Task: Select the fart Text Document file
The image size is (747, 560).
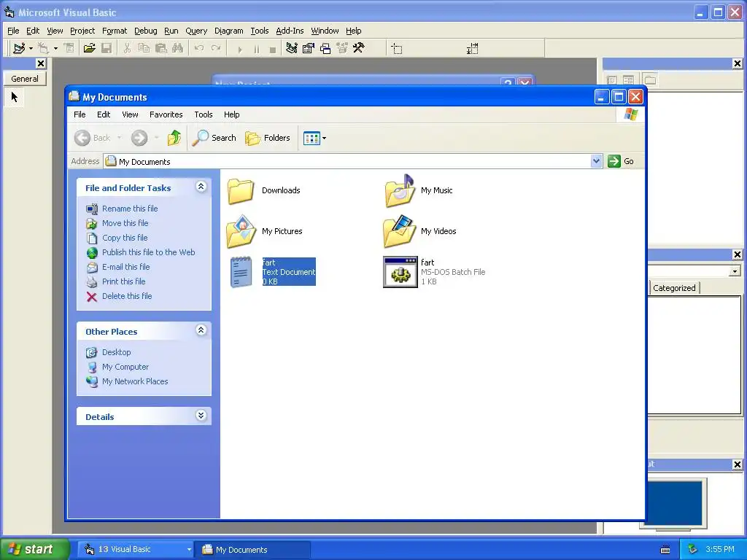Action: click(x=272, y=272)
